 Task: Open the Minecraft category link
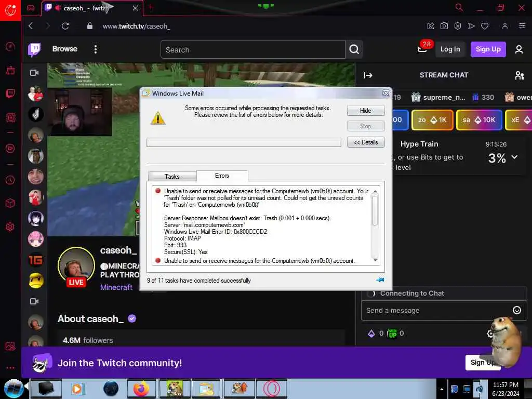pos(116,287)
